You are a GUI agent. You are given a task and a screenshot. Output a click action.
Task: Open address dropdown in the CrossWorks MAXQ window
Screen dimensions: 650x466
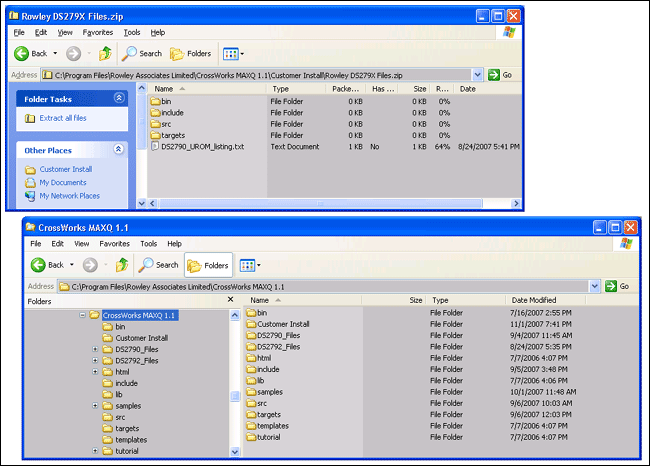tap(595, 286)
